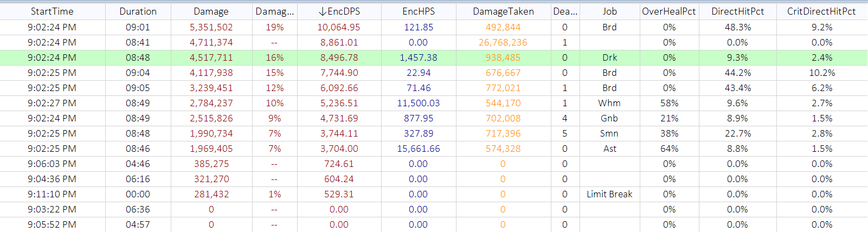Select damage value 4,117,938
The height and width of the screenshot is (232, 868).
tap(211, 73)
